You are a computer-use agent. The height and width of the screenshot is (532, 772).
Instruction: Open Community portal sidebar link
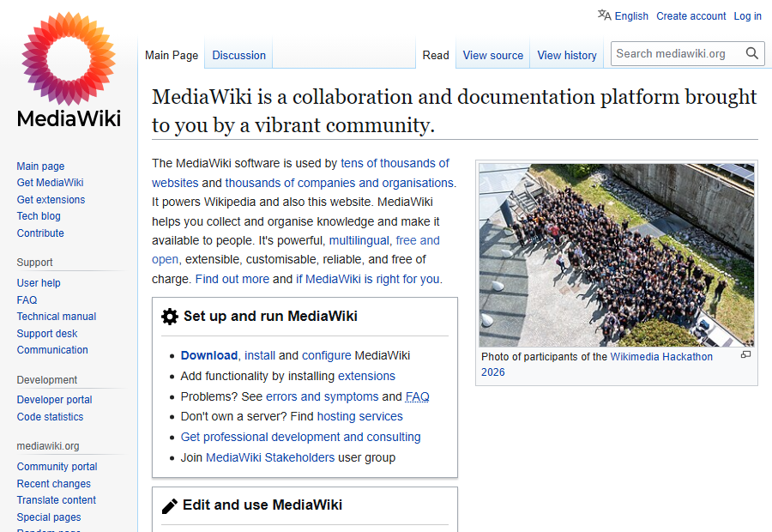coord(57,467)
